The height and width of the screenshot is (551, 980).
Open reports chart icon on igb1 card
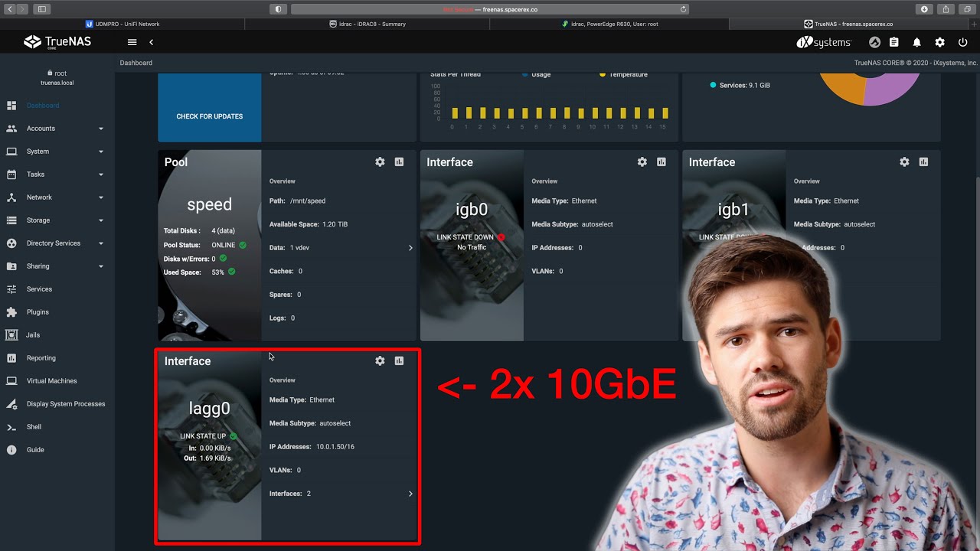(923, 162)
